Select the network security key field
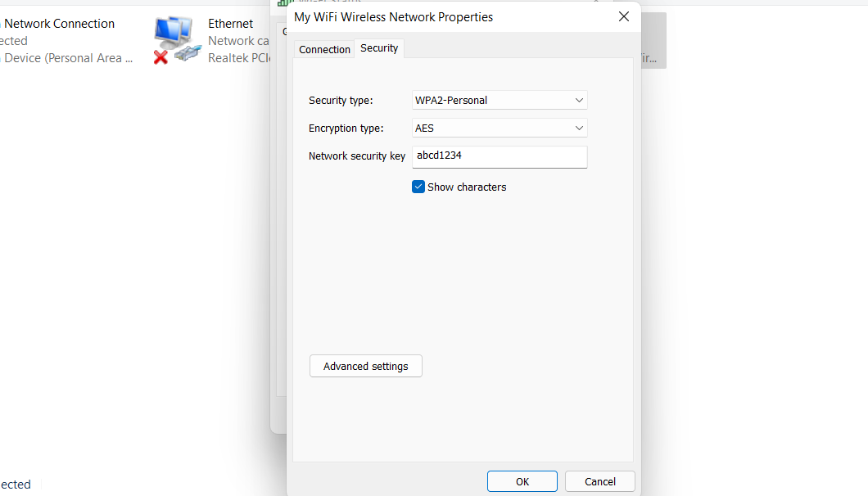868x496 pixels. [500, 156]
